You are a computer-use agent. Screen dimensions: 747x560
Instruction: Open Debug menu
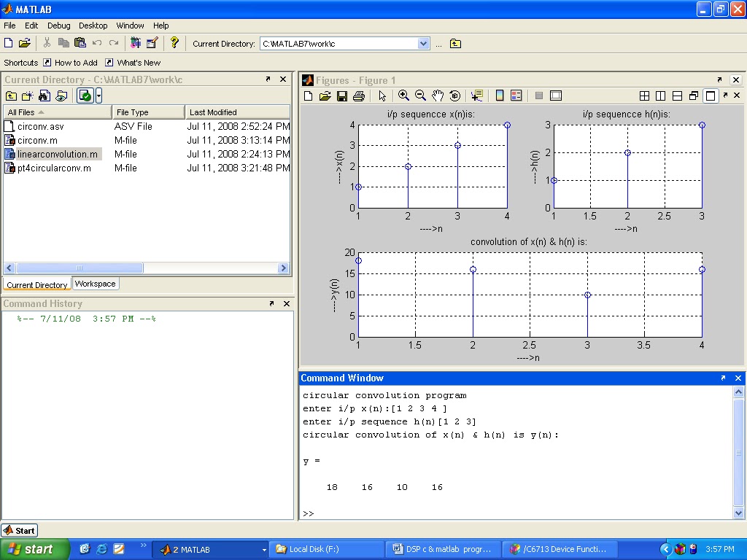click(58, 26)
